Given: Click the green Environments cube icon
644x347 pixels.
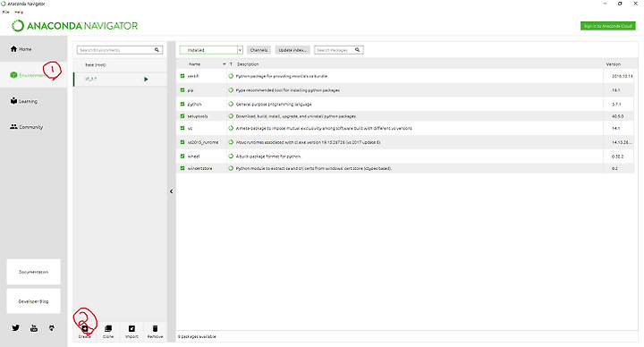Looking at the screenshot, I should [13, 75].
